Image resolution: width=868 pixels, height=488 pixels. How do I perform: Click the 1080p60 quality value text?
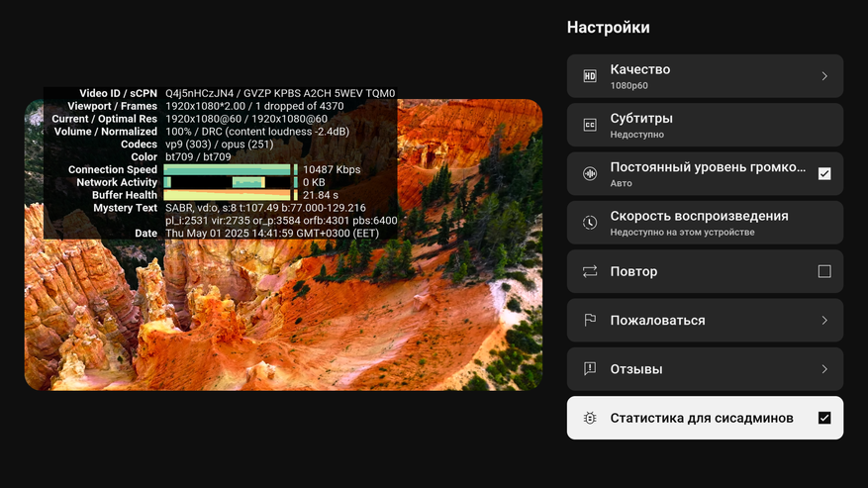click(628, 86)
